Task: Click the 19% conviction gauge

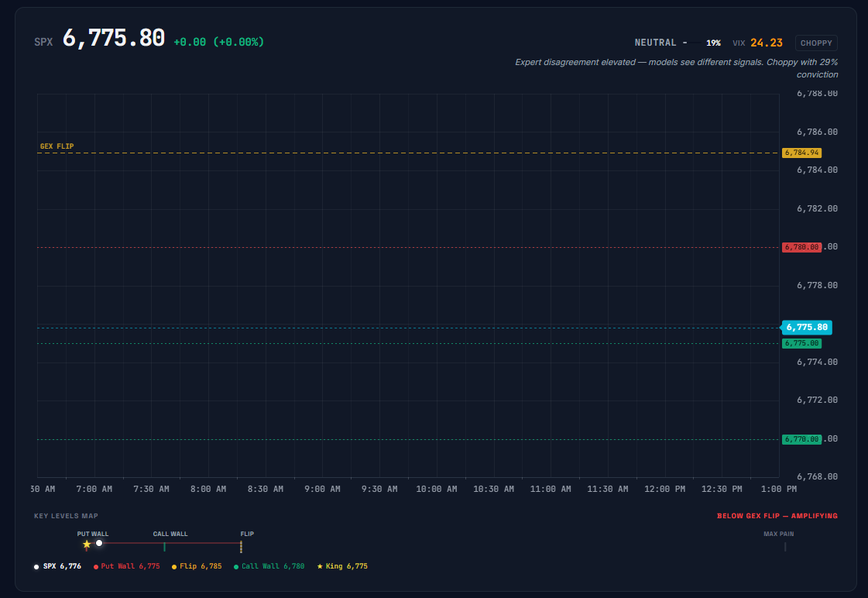Action: 712,43
